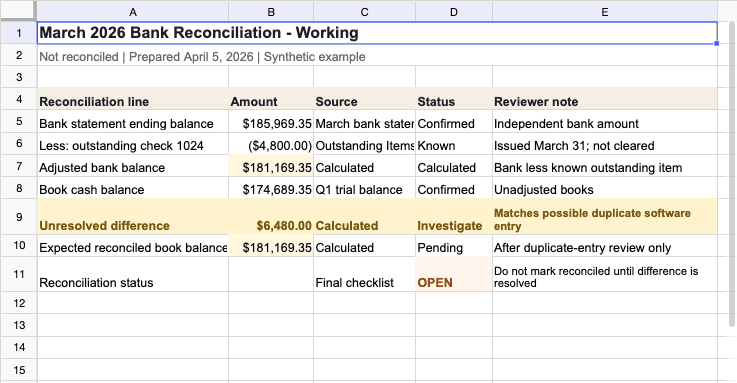Image resolution: width=737 pixels, height=383 pixels.
Task: Select the expected reconciled balance $181,169.35 cell
Action: 271,246
